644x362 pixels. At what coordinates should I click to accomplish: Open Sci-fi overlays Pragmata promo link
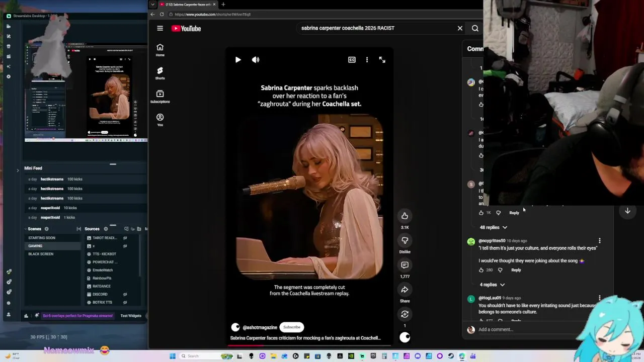77,316
